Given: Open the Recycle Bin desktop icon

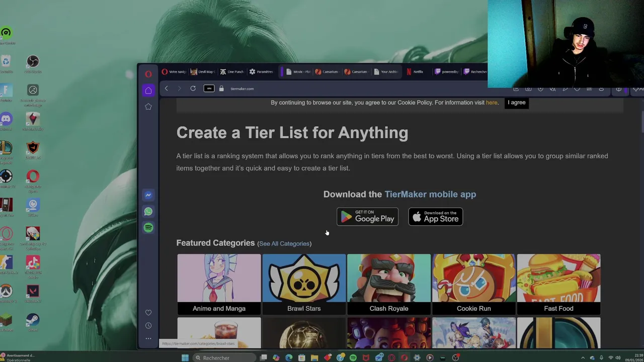Looking at the screenshot, I should (x=6, y=64).
